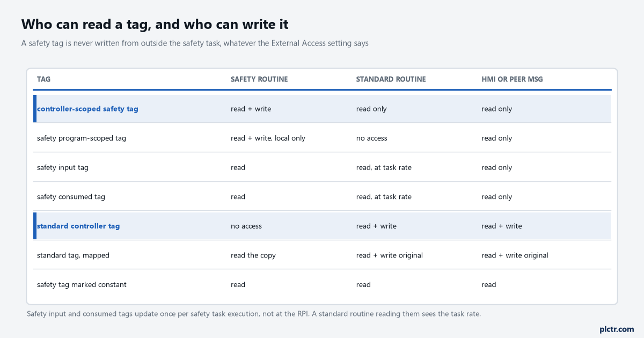Click 'read only' in safety program-scoped tag row
The image size is (644, 338).
click(x=497, y=138)
